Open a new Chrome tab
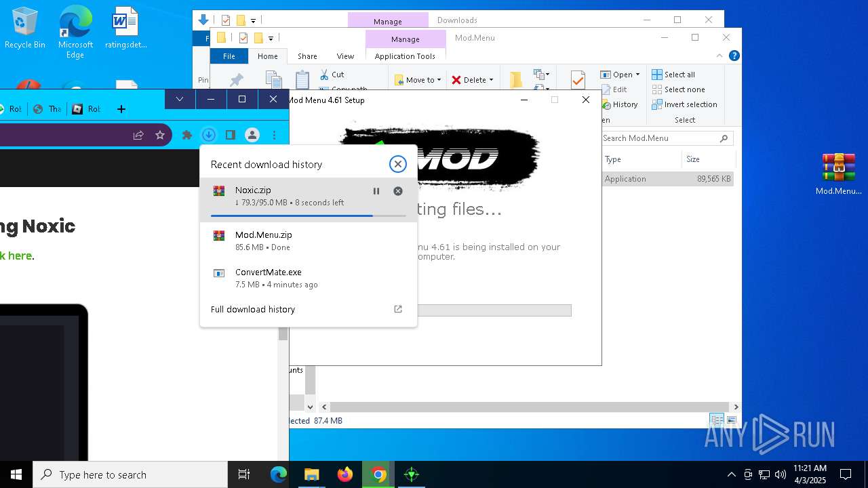 [x=121, y=108]
